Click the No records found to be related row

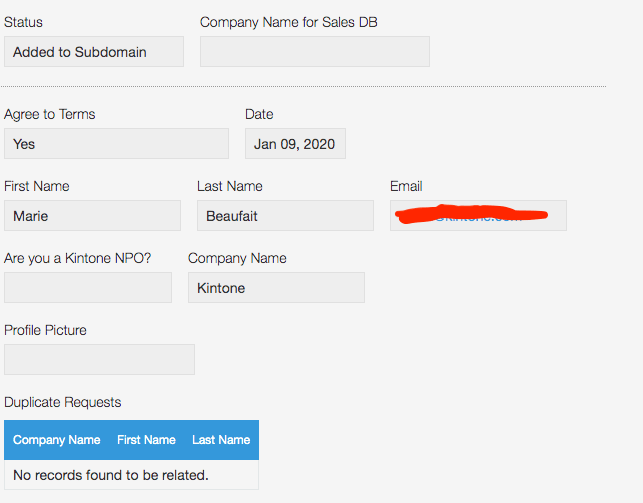coord(111,475)
